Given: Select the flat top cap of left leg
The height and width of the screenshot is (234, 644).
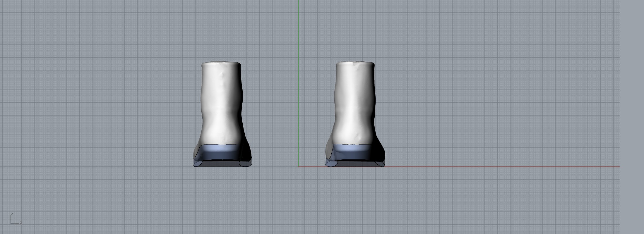Looking at the screenshot, I should [x=221, y=62].
